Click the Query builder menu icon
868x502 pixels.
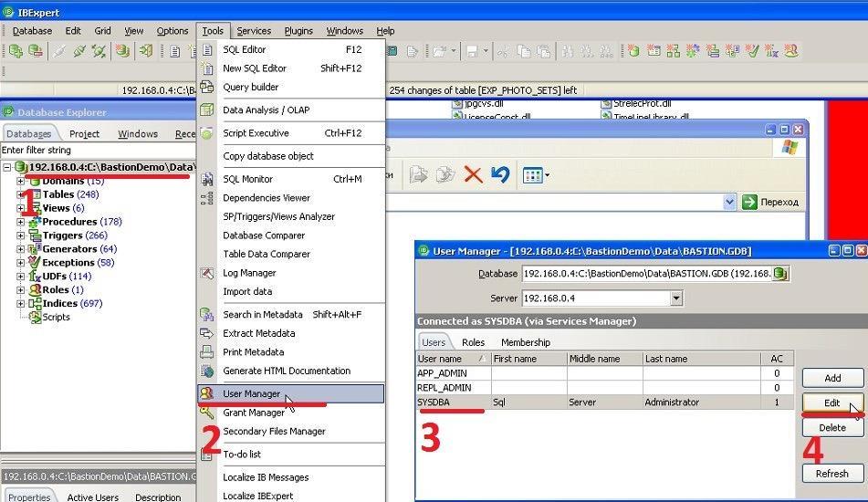click(x=206, y=87)
